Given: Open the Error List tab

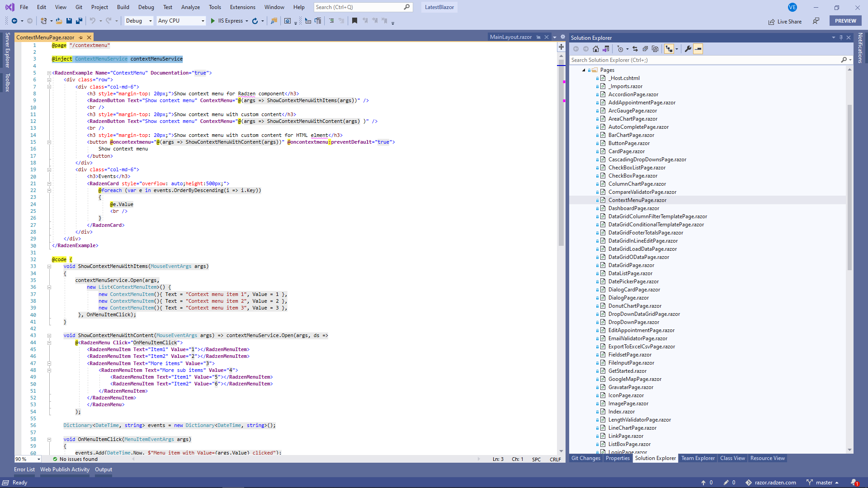Looking at the screenshot, I should pyautogui.click(x=24, y=469).
